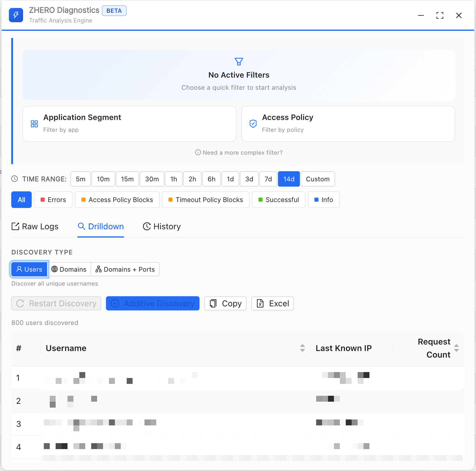Choose Domains + Ports discovery type
The width and height of the screenshot is (476, 471).
pyautogui.click(x=125, y=269)
